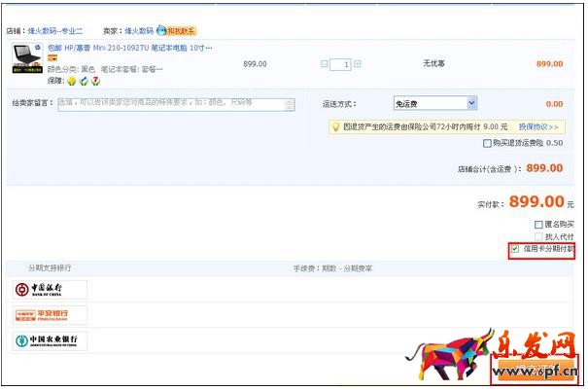Click the quantity input field
Screen dimensions: 588x391
(340, 64)
